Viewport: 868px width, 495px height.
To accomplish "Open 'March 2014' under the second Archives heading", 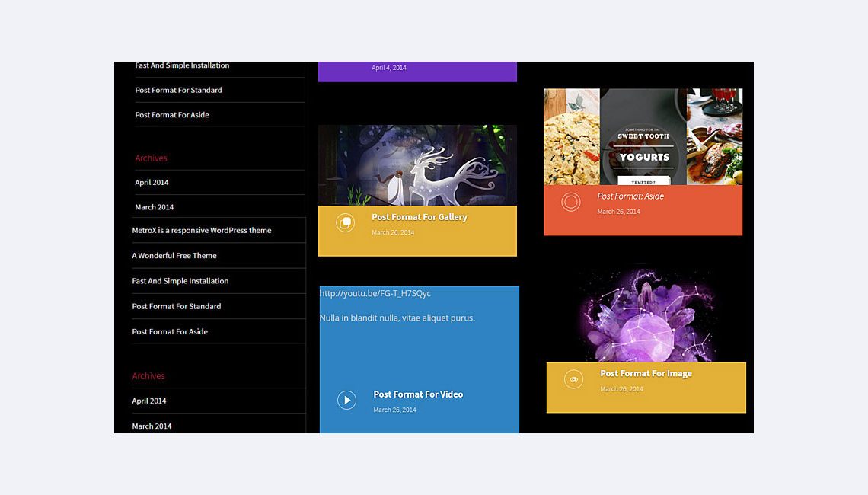I will [x=152, y=426].
